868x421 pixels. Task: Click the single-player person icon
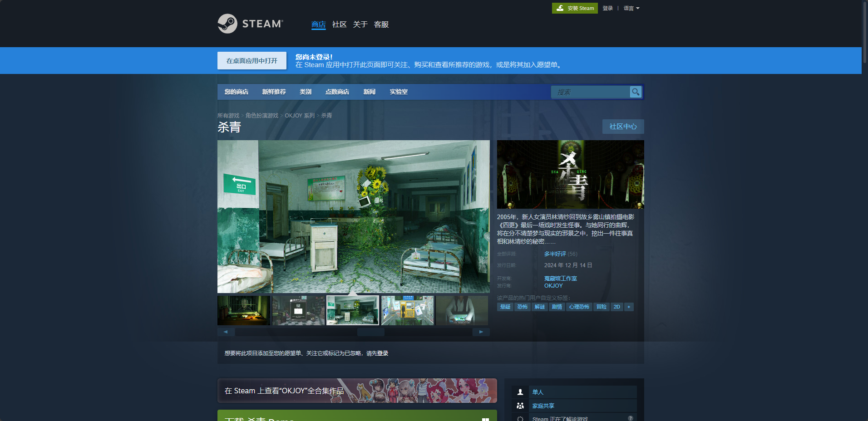(x=520, y=392)
